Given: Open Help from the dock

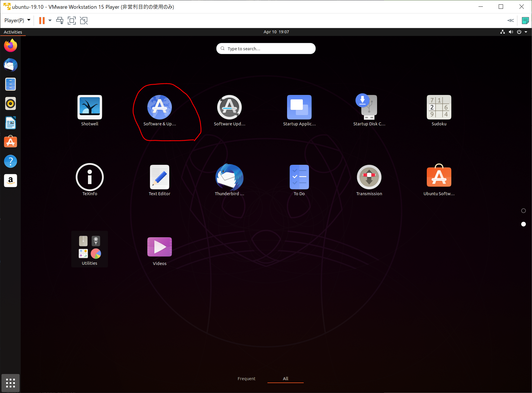Looking at the screenshot, I should point(11,161).
